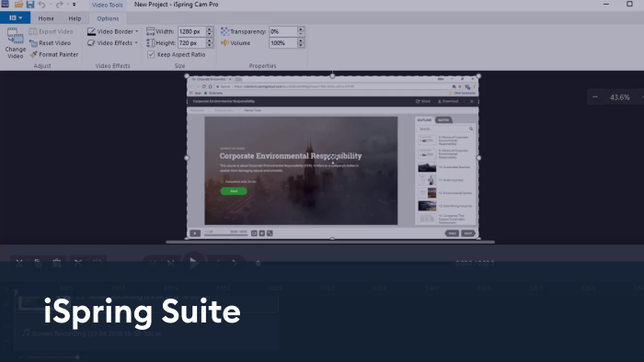Click the Transparency checkerboard icon
644x362 pixels.
coord(224,31)
